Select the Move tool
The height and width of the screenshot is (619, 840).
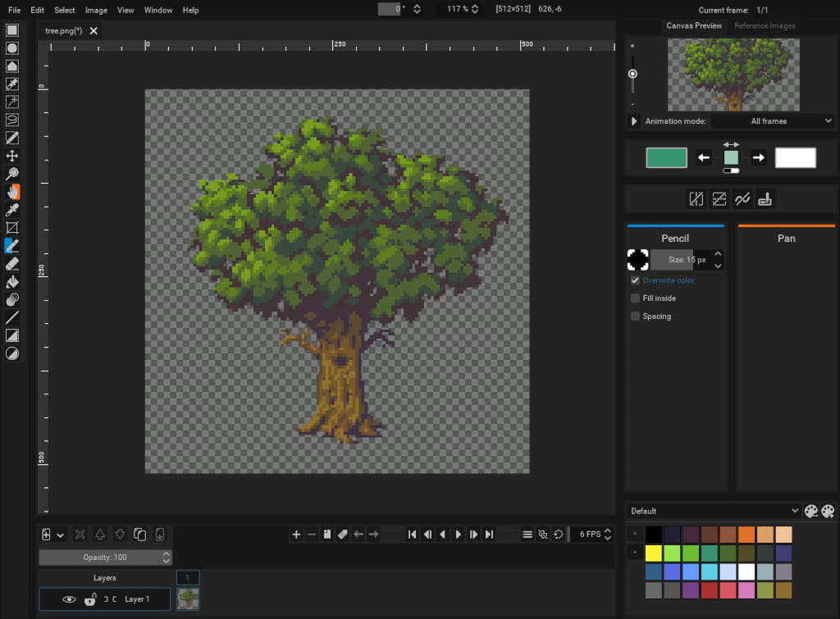pyautogui.click(x=12, y=155)
